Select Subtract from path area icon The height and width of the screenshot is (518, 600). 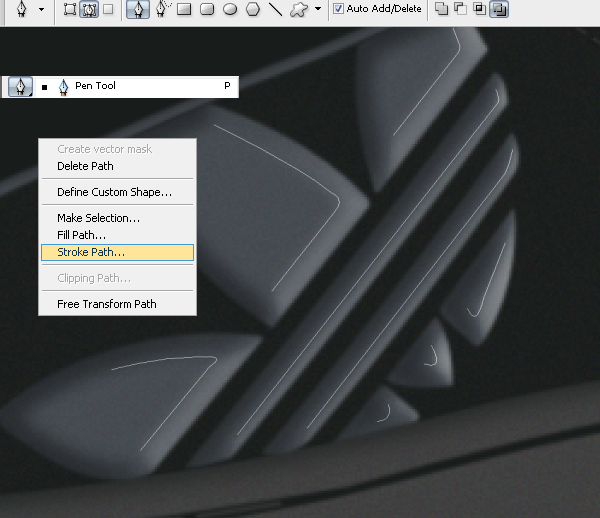[460, 9]
